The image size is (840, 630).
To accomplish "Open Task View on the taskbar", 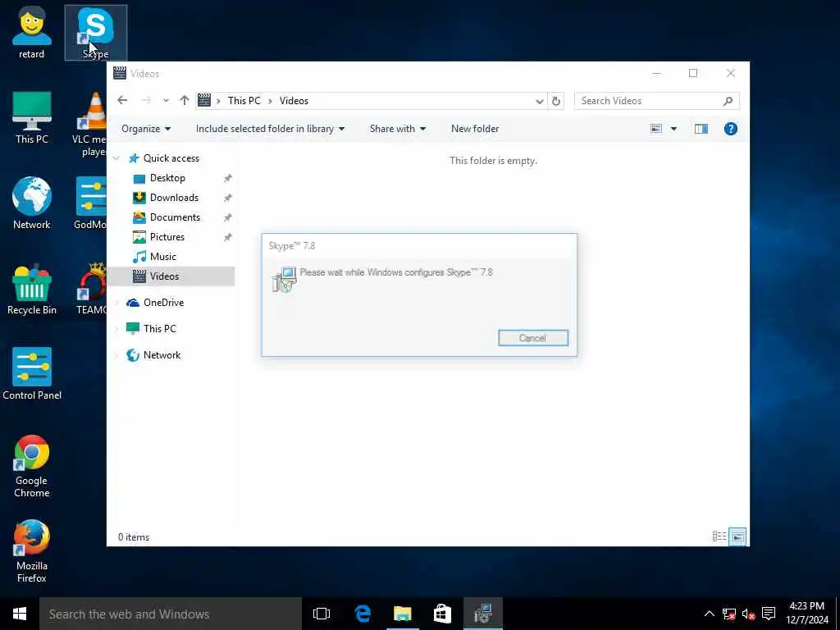I will tap(322, 614).
